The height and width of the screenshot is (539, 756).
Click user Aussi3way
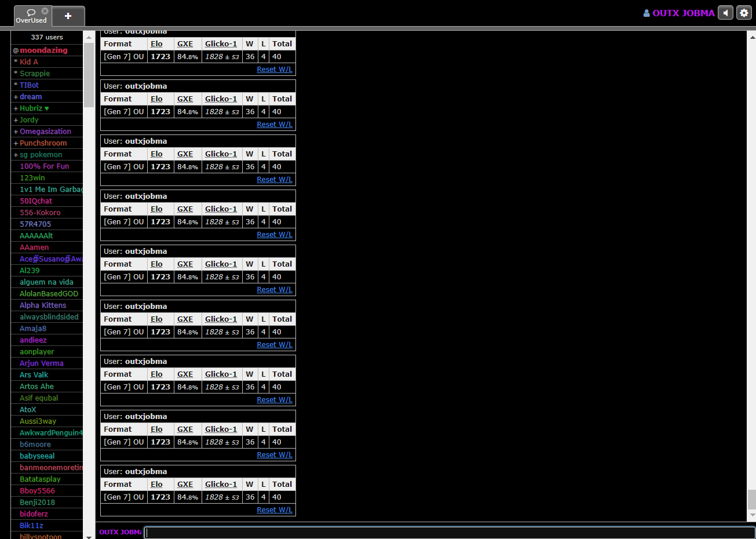(x=47, y=421)
